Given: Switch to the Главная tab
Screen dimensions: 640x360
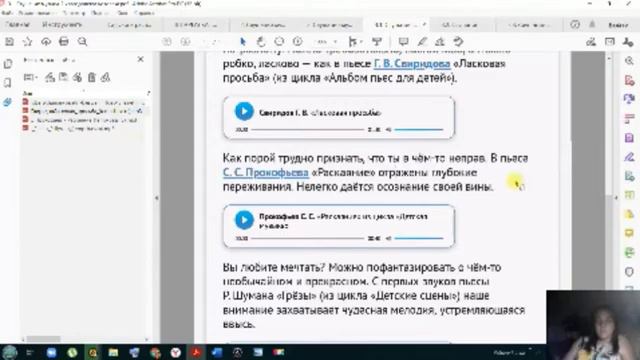Looking at the screenshot, I should click(x=18, y=25).
